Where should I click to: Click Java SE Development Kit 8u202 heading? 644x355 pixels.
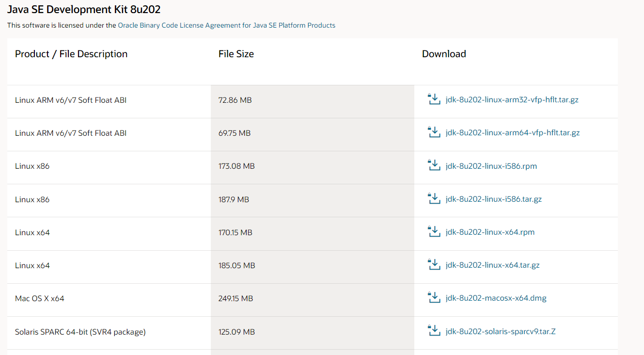point(84,9)
